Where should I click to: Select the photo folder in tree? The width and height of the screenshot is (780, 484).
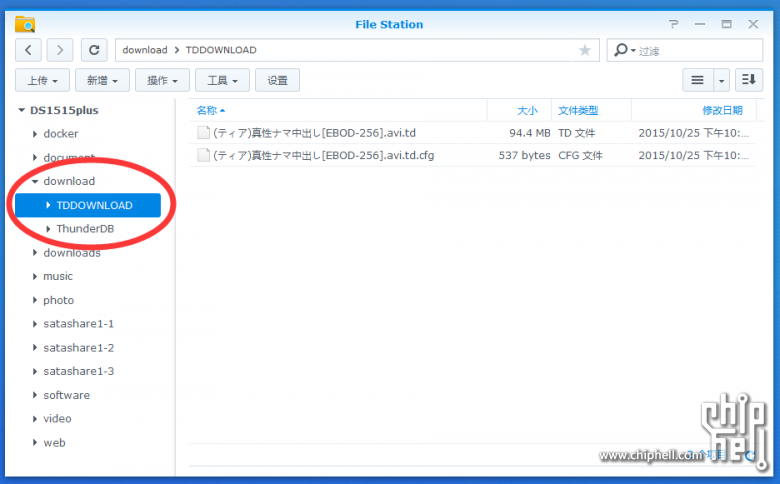(x=58, y=300)
